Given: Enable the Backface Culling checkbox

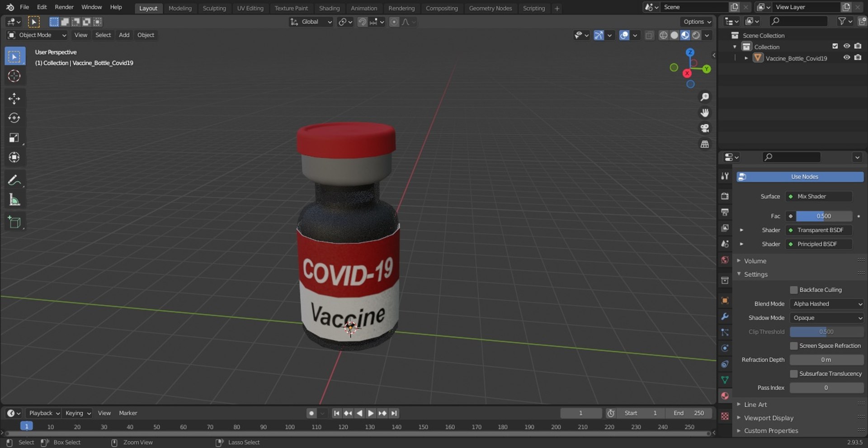Looking at the screenshot, I should [793, 290].
